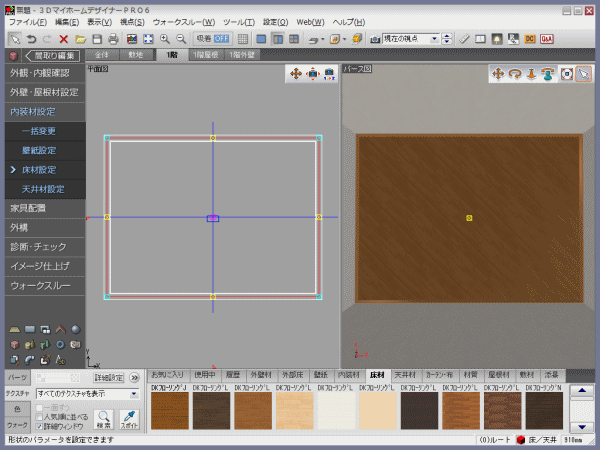Click the 検索 magnifier search button
The height and width of the screenshot is (450, 600).
pos(104,420)
